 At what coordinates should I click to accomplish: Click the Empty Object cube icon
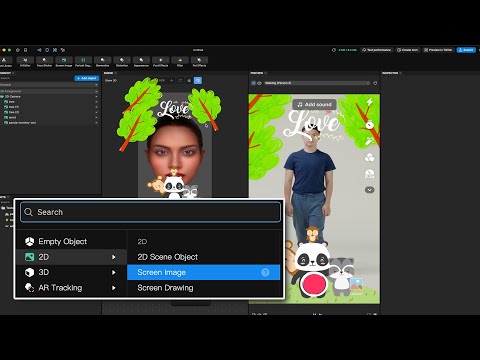pyautogui.click(x=30, y=241)
